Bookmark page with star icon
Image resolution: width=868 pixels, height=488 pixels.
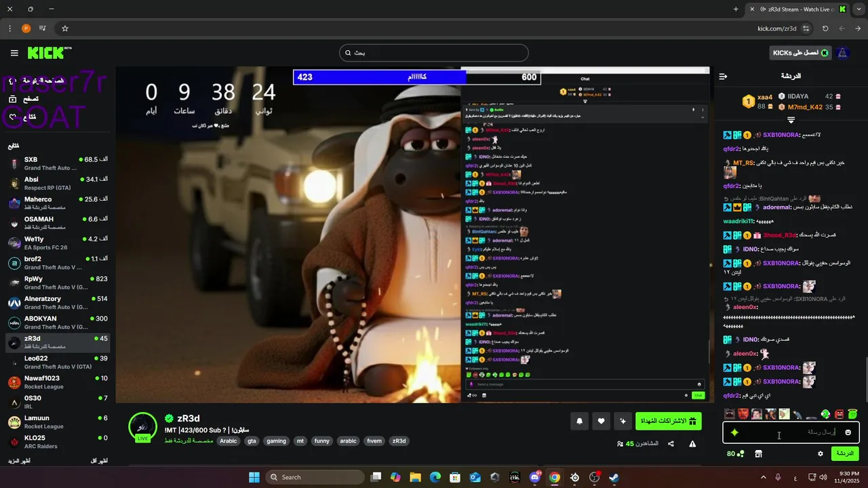pos(65,28)
